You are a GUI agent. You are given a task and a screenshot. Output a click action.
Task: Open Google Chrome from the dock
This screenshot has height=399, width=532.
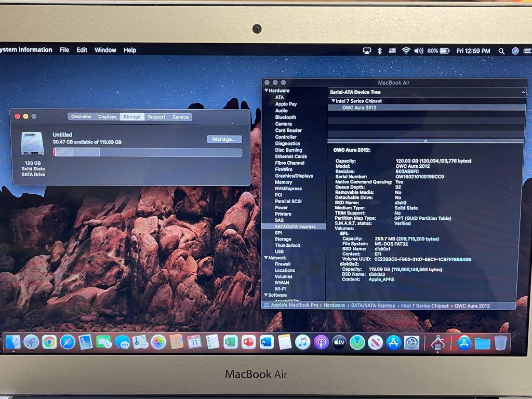tap(49, 342)
